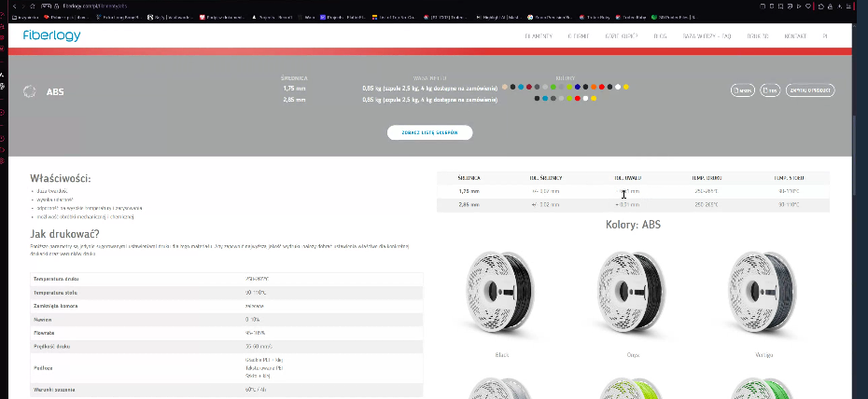Image resolution: width=868 pixels, height=399 pixels.
Task: Open the Vertigo filament spool image
Action: (763, 292)
